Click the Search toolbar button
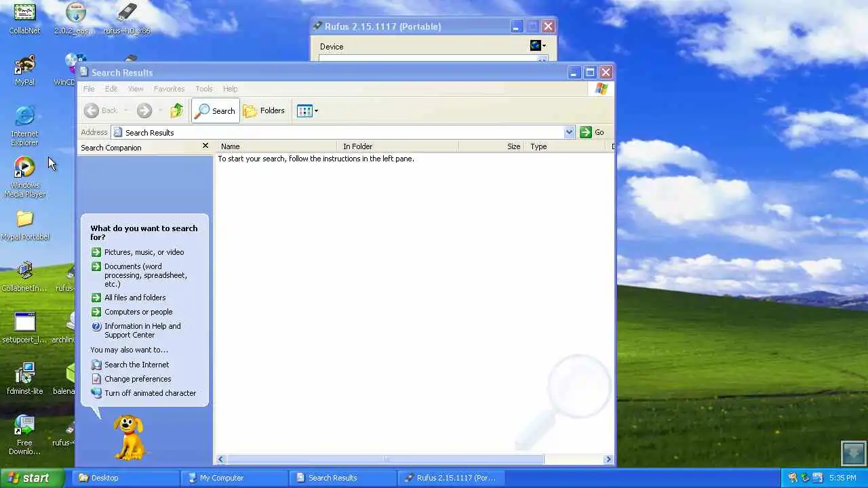The image size is (868, 488). pos(216,110)
